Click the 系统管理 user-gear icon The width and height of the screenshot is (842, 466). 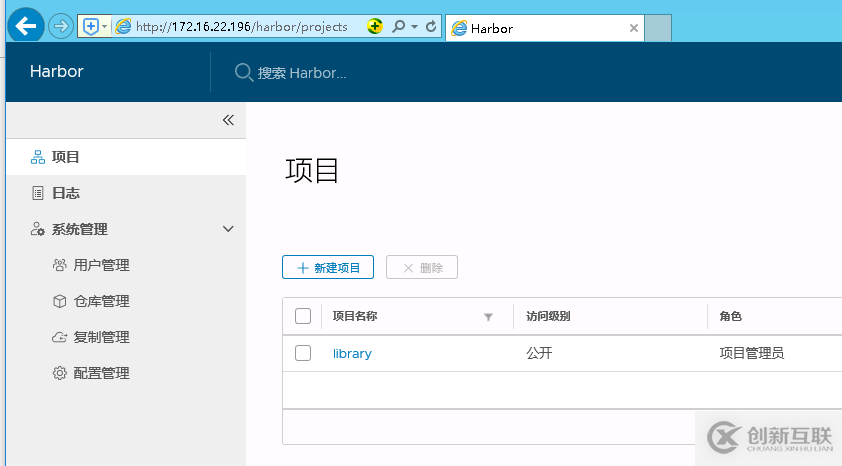pos(38,229)
